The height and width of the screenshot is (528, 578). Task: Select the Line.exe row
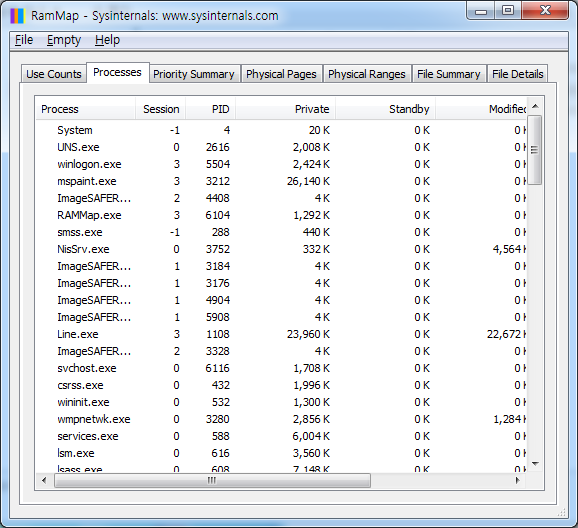[x=281, y=334]
